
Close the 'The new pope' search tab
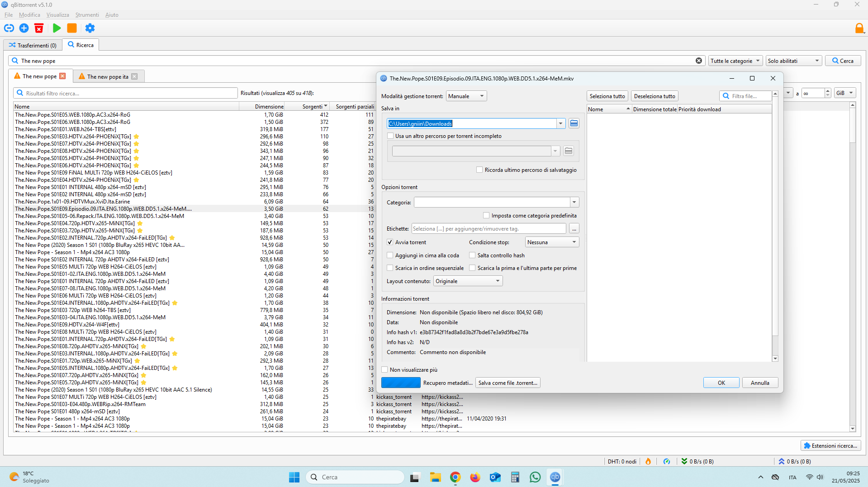[x=62, y=76]
